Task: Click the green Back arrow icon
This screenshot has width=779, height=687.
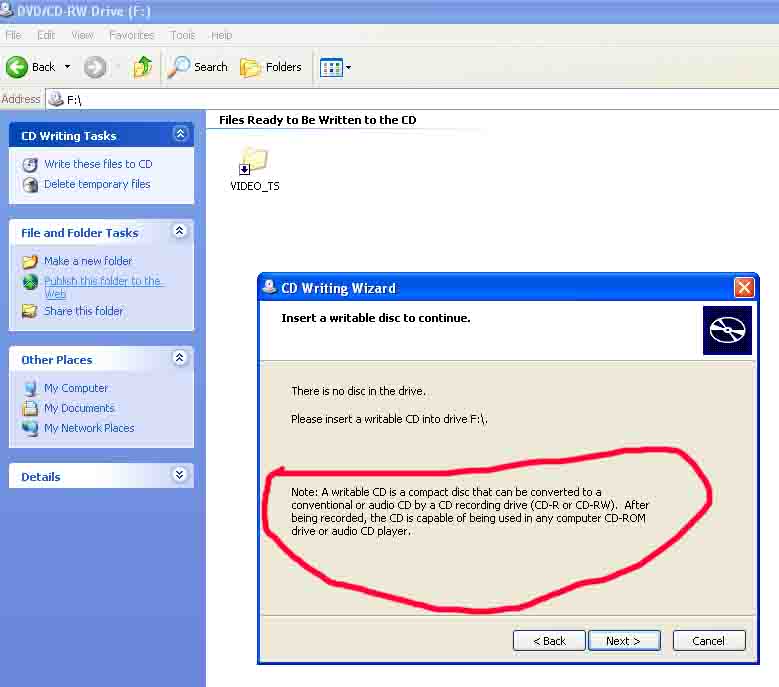Action: click(x=17, y=67)
